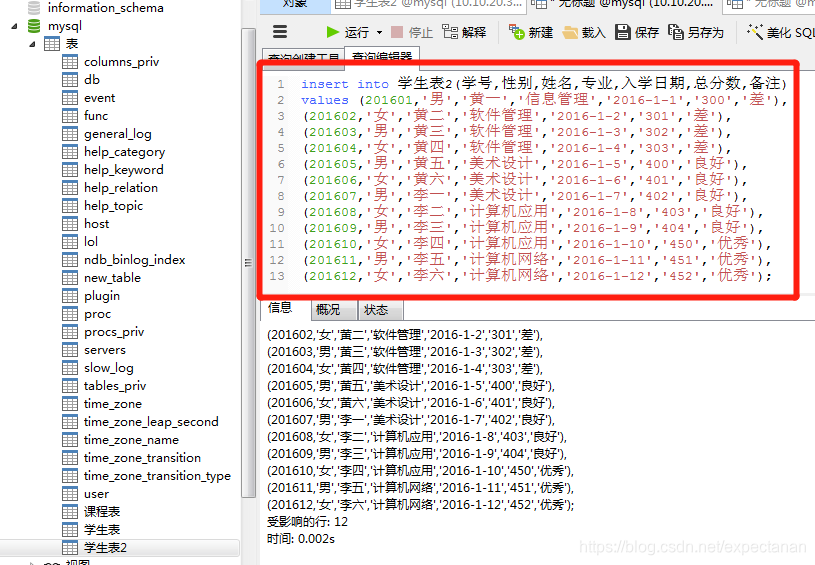Collapse the 表 tables node
Viewport: 815px width, 565px height.
[33, 44]
